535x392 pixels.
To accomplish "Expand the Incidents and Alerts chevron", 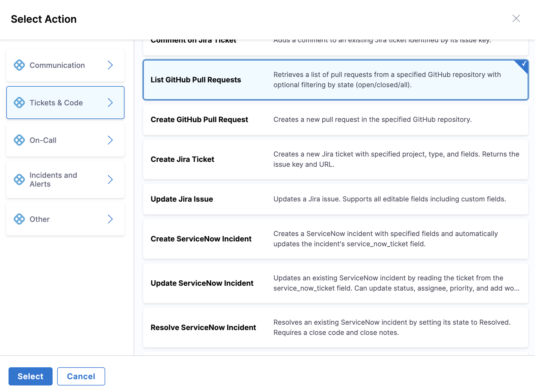I will coord(110,180).
